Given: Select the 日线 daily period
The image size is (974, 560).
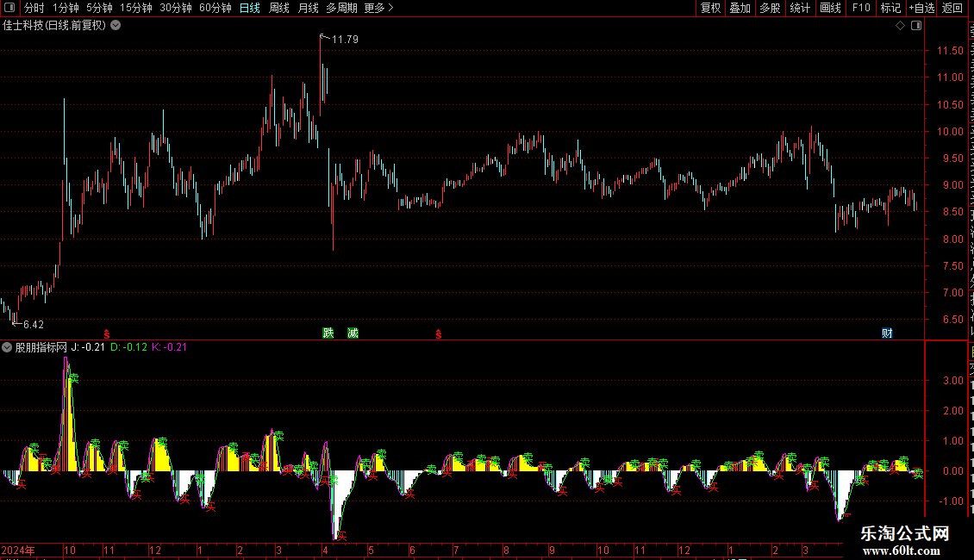Looking at the screenshot, I should pyautogui.click(x=250, y=8).
